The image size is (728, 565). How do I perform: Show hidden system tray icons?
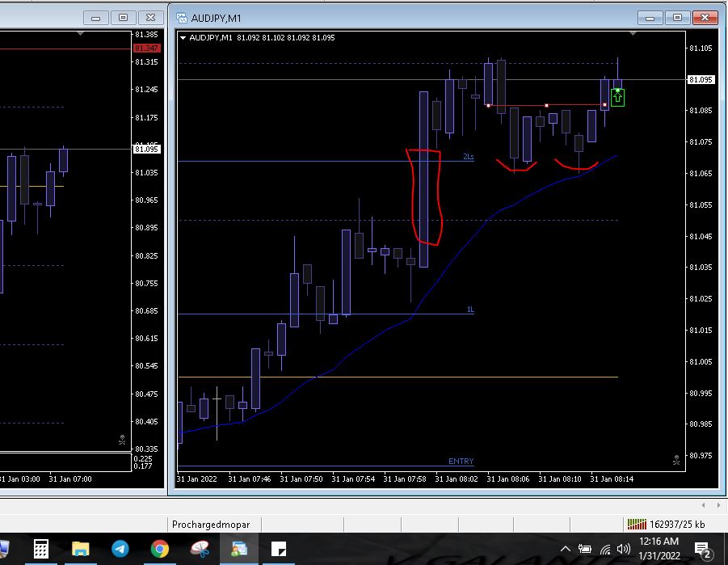(x=565, y=549)
